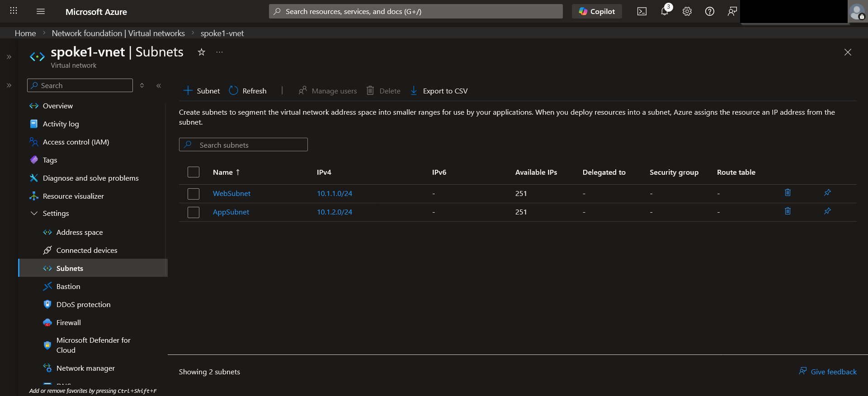This screenshot has height=396, width=868.
Task: Open portal settings gear
Action: click(x=687, y=11)
